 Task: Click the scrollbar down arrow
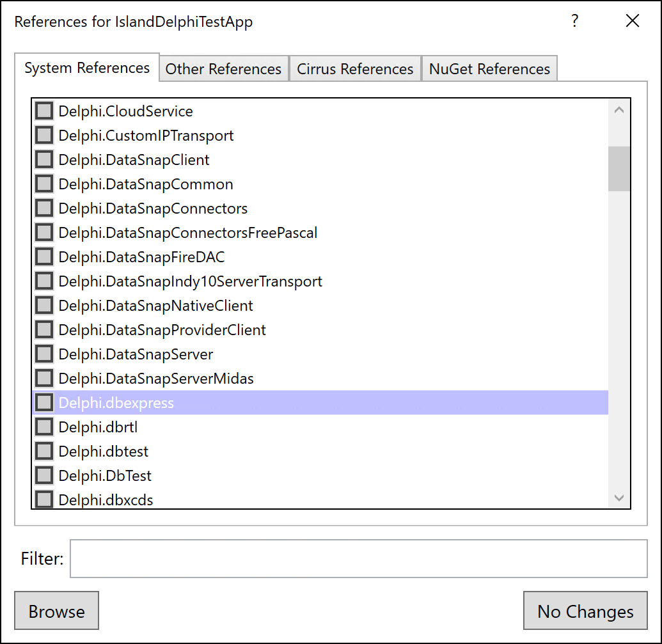pos(619,498)
